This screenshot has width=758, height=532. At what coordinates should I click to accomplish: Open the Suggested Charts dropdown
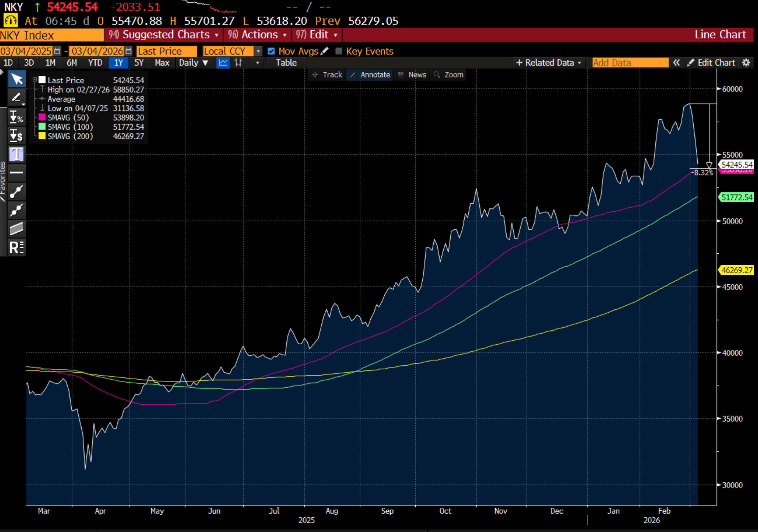click(164, 35)
